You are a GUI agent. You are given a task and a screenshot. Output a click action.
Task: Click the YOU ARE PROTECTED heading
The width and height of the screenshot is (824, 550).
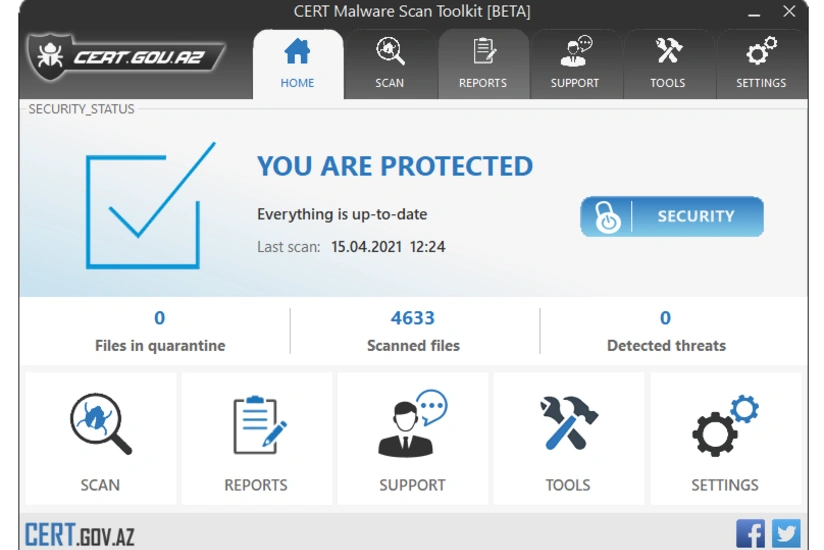[x=395, y=166]
